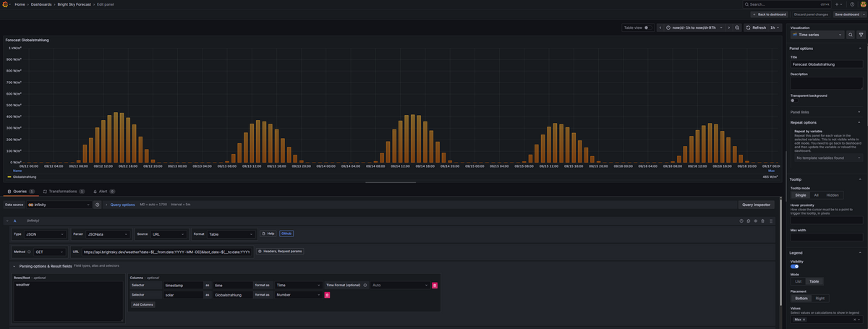The width and height of the screenshot is (868, 329).
Task: Open the time range picker dropdown
Action: [694, 27]
